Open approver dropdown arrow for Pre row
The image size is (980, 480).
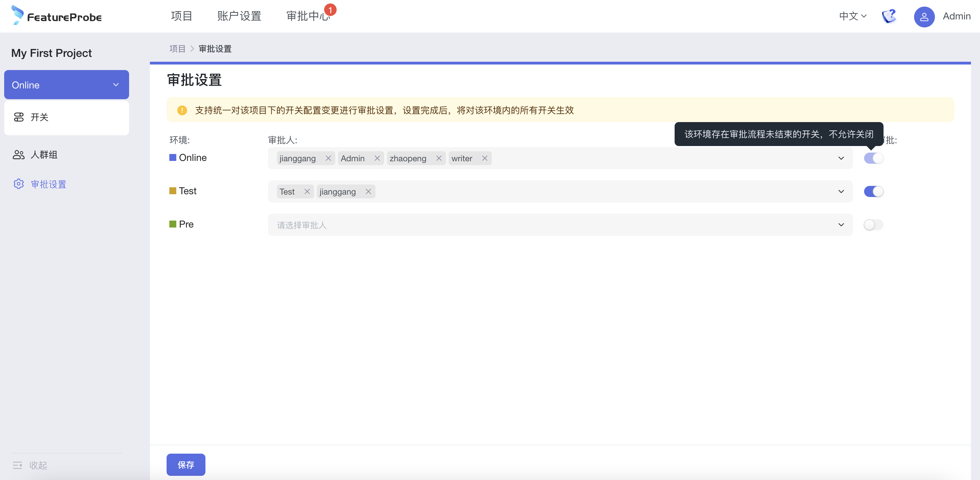(841, 225)
